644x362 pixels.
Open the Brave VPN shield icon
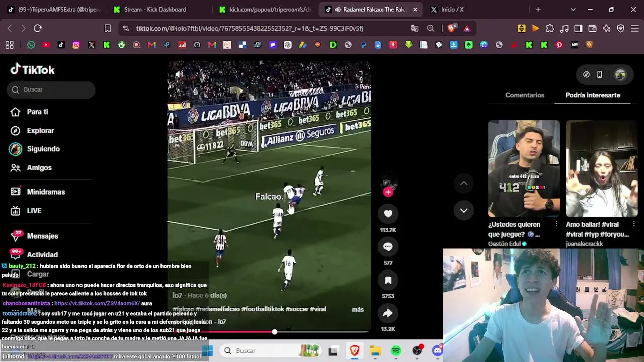[620, 28]
